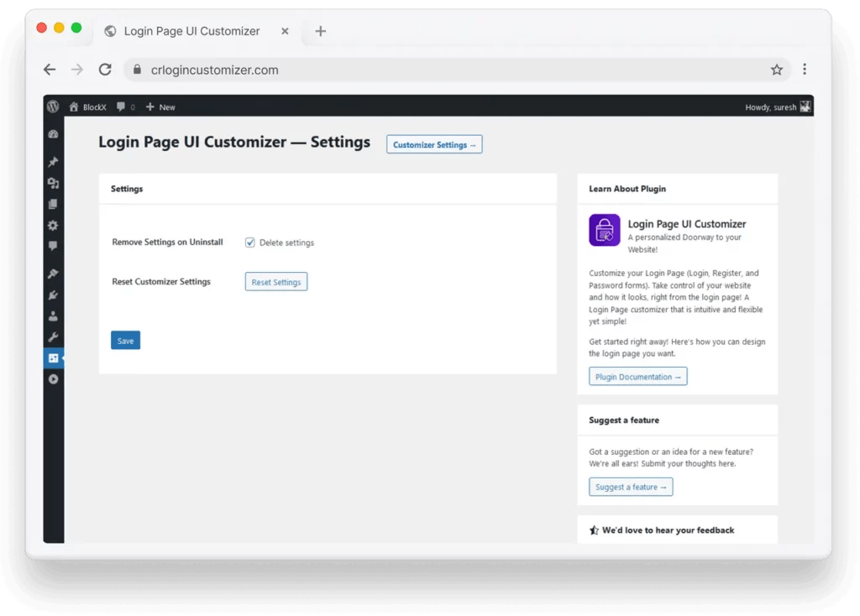Click the Plugin Documentation button

pyautogui.click(x=637, y=376)
